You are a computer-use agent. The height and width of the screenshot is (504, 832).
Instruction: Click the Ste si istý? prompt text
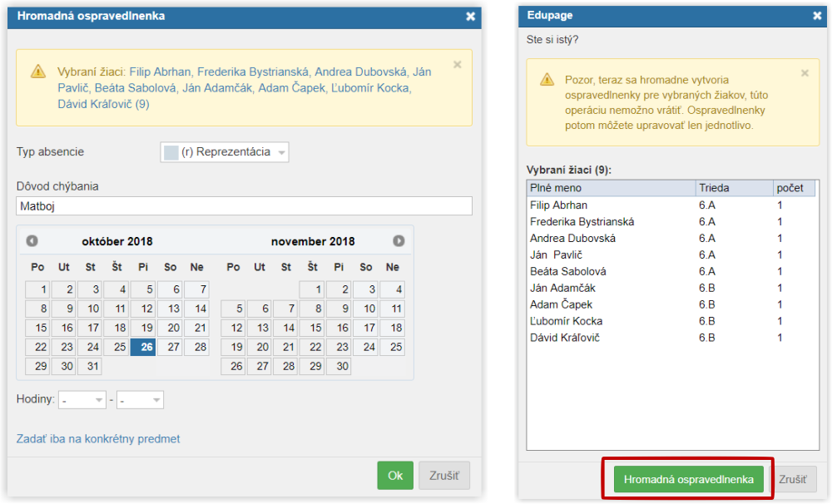point(552,40)
